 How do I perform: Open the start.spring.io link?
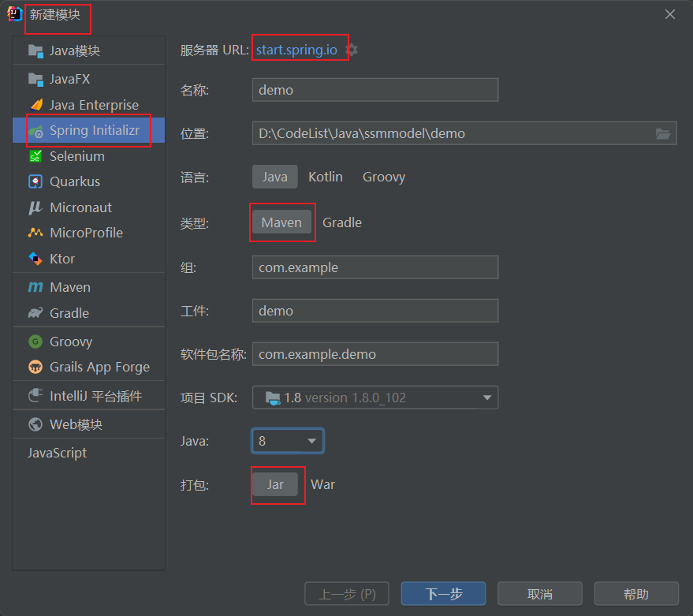296,50
